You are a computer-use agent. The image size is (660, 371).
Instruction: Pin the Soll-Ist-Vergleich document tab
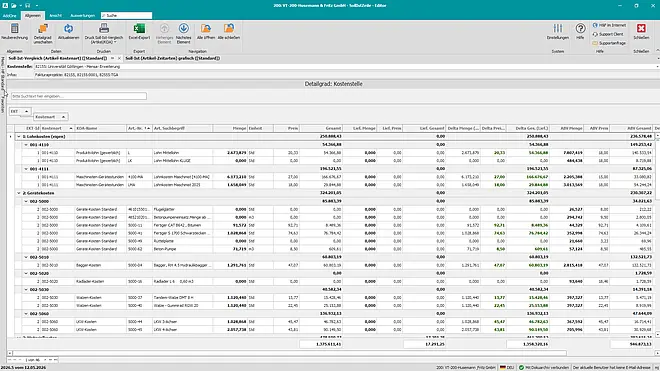pos(112,58)
